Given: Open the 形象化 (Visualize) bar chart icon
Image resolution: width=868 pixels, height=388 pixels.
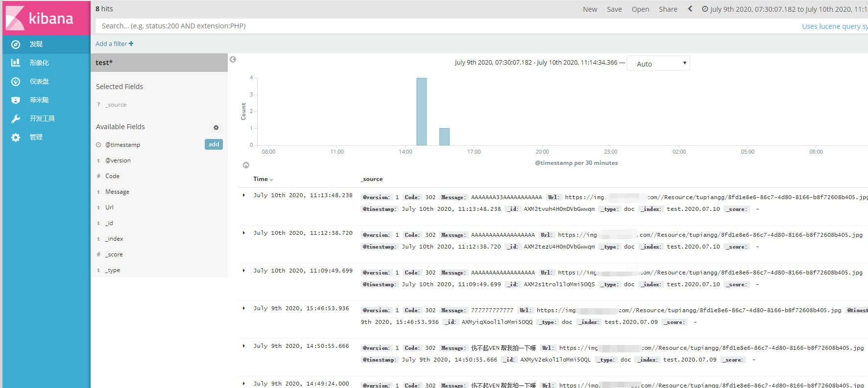Looking at the screenshot, I should coord(16,63).
